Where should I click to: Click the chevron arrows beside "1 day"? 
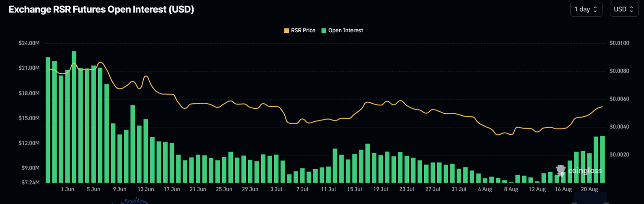click(596, 9)
